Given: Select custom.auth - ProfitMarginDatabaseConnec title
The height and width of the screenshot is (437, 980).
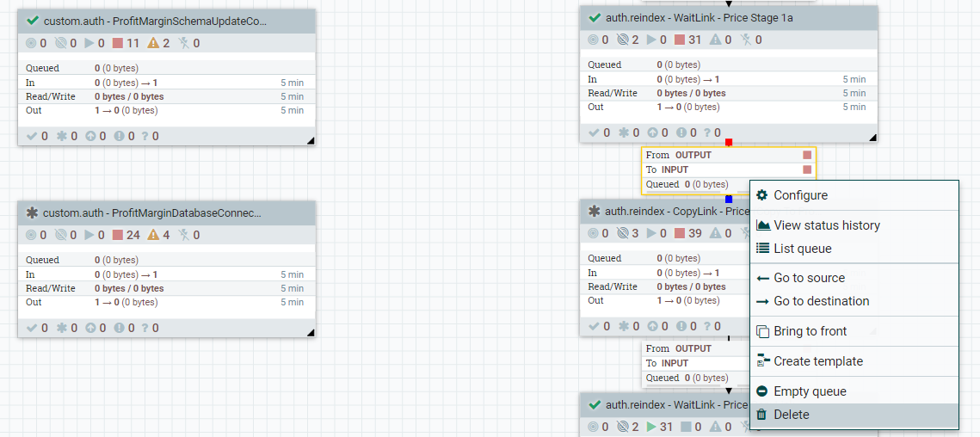Looking at the screenshot, I should point(152,213).
